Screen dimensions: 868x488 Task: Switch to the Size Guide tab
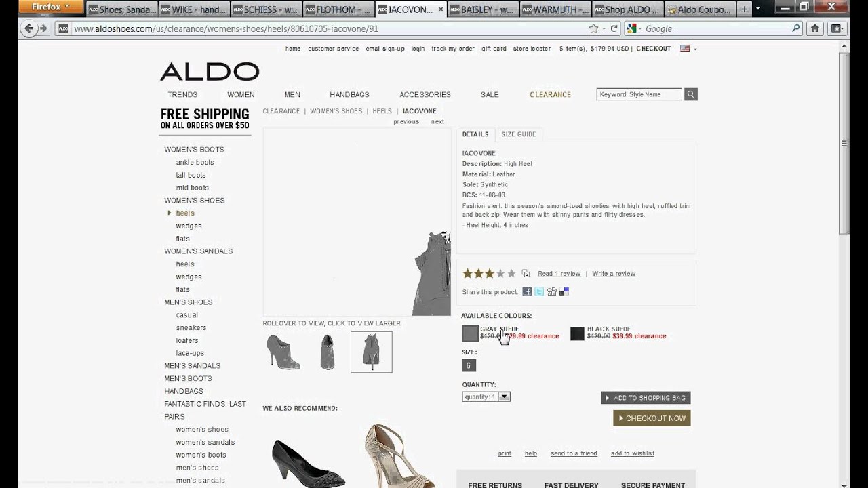coord(519,134)
